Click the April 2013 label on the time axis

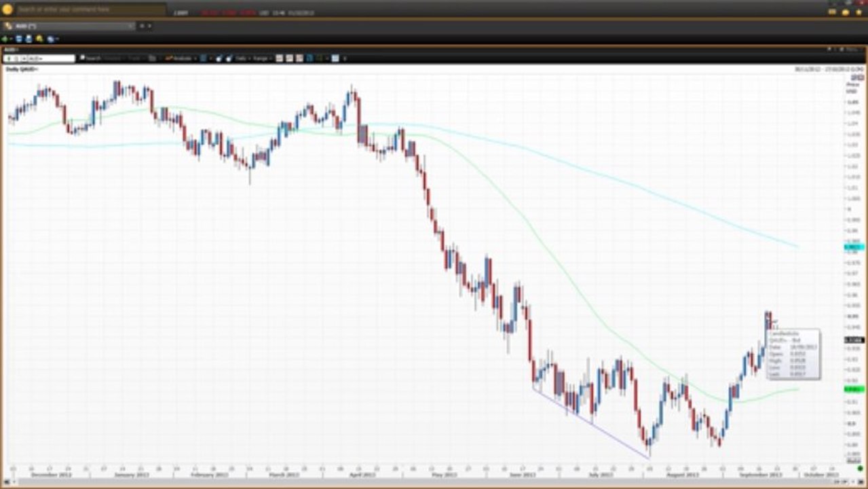[361, 475]
